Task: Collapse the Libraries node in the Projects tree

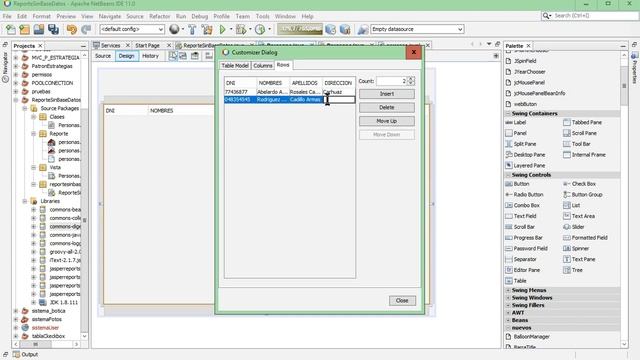Action: [x=25, y=201]
